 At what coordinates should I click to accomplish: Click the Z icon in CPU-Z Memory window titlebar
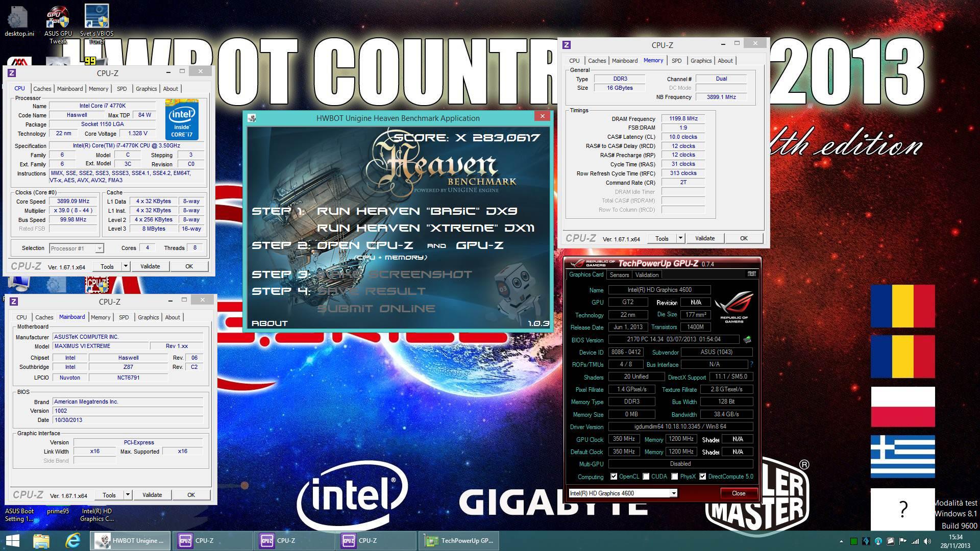(567, 45)
